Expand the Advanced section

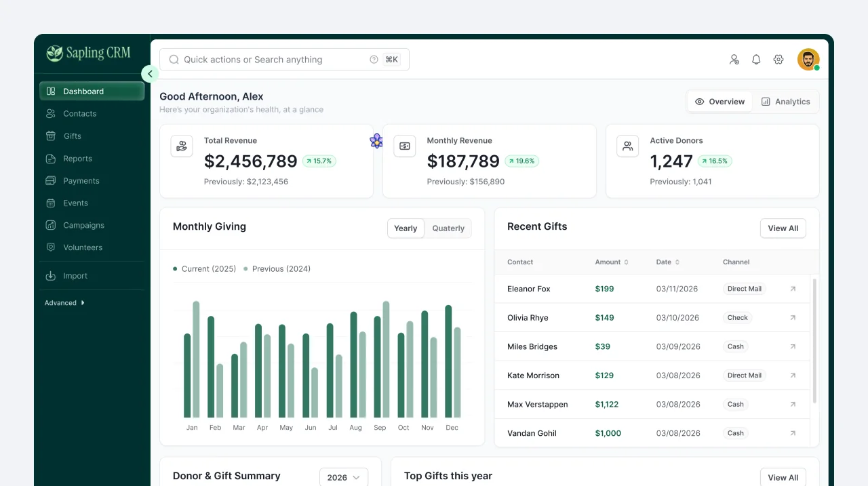(x=64, y=303)
